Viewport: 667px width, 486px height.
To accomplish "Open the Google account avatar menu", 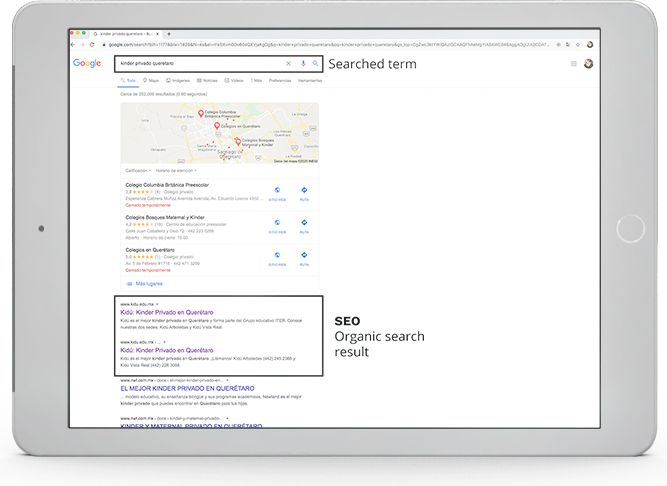I will [x=588, y=63].
